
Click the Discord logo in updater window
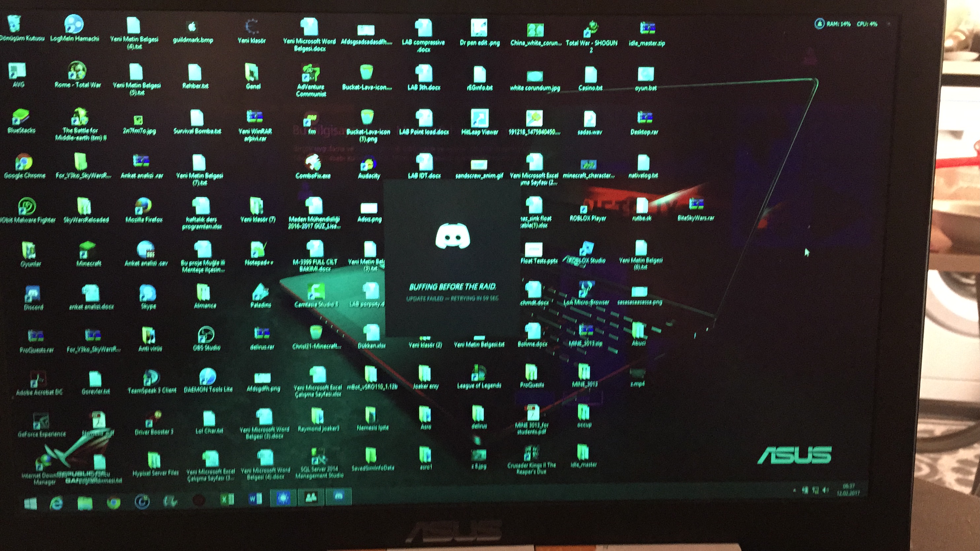tap(452, 236)
